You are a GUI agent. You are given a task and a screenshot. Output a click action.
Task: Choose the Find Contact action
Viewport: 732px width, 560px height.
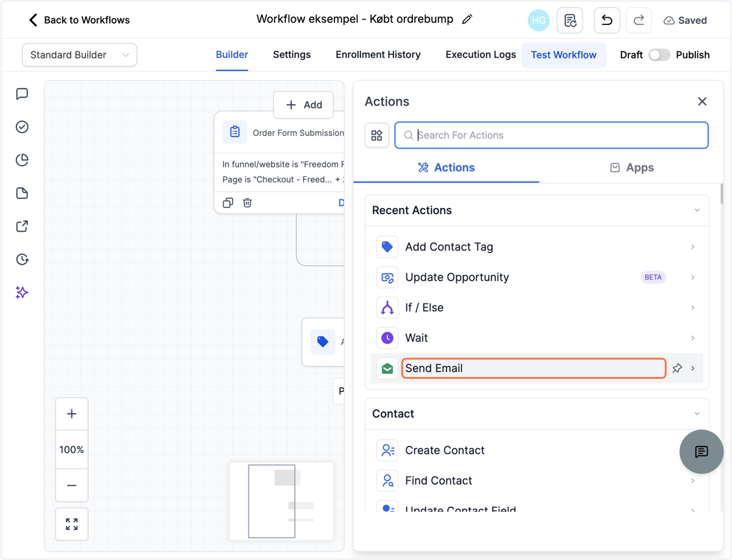coord(537,481)
